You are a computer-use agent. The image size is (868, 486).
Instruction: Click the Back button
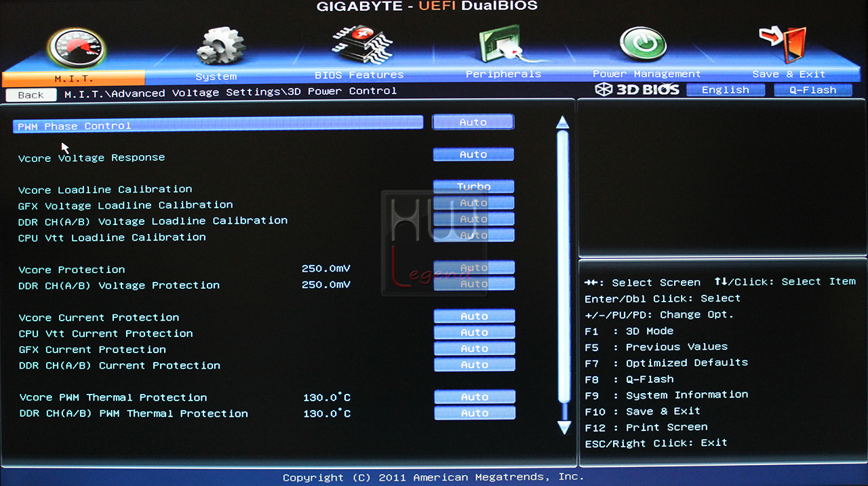pyautogui.click(x=31, y=95)
